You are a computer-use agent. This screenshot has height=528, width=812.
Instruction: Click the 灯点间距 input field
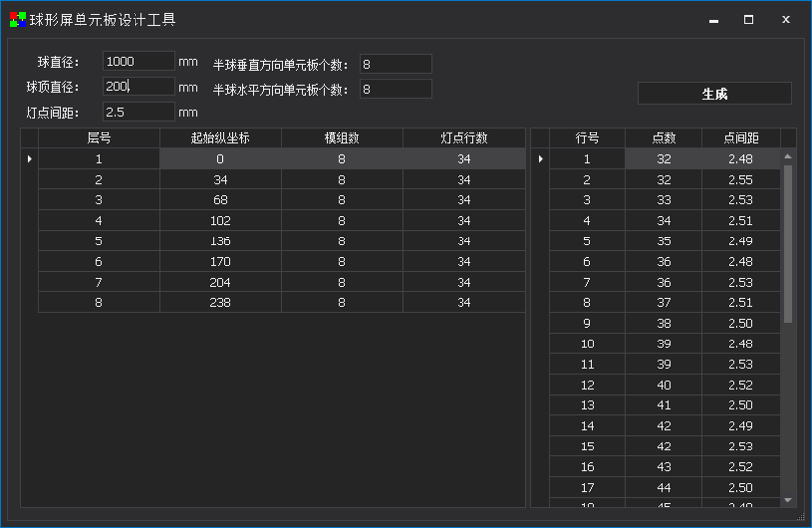click(x=138, y=112)
